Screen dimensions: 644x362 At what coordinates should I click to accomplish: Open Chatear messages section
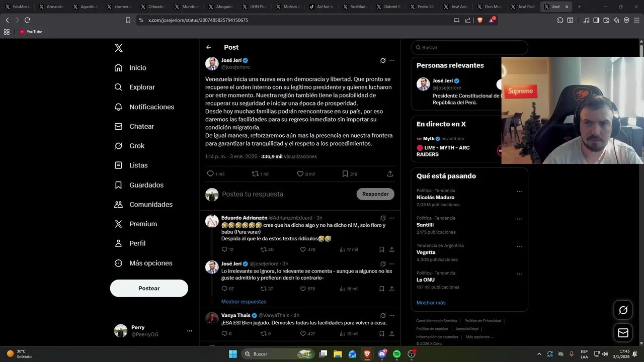pos(134,126)
